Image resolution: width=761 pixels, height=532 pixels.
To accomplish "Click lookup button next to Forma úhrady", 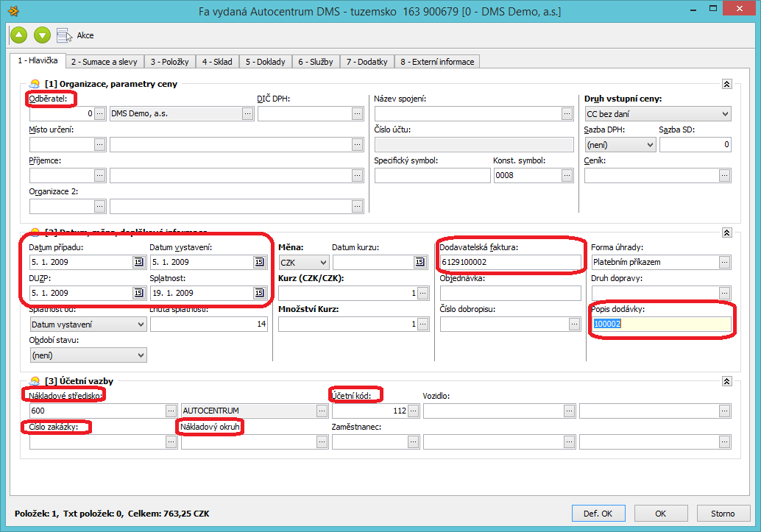I will click(x=725, y=262).
